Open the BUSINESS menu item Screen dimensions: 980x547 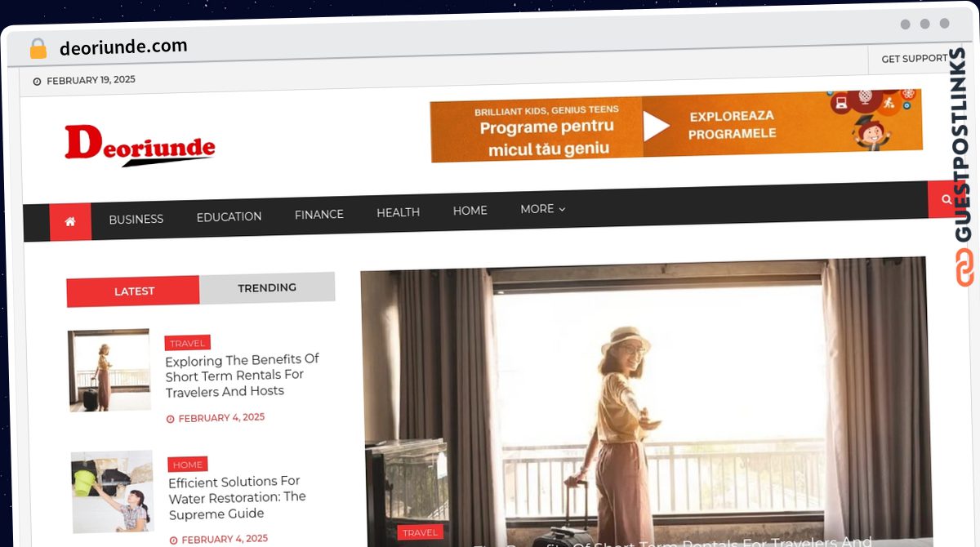(x=136, y=219)
